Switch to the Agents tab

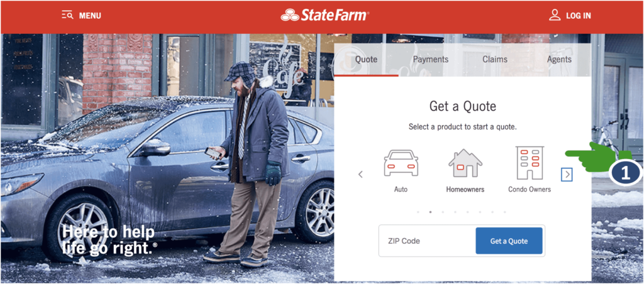tap(559, 59)
